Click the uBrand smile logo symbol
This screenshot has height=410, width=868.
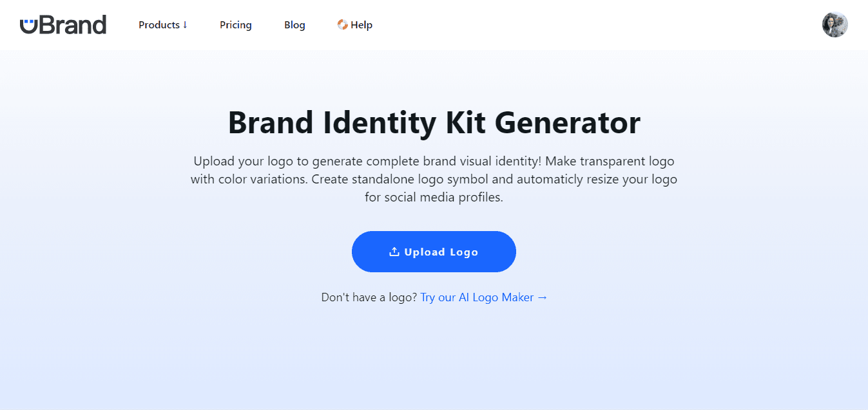click(x=29, y=25)
